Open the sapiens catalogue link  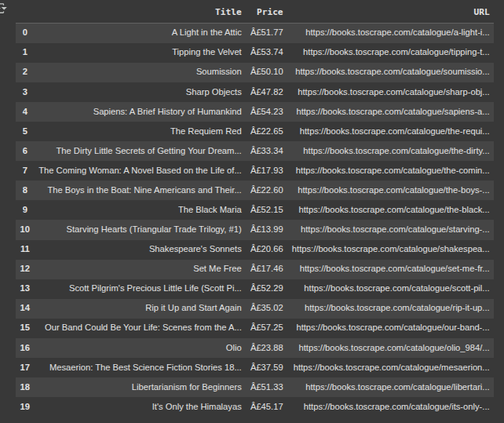(x=393, y=112)
